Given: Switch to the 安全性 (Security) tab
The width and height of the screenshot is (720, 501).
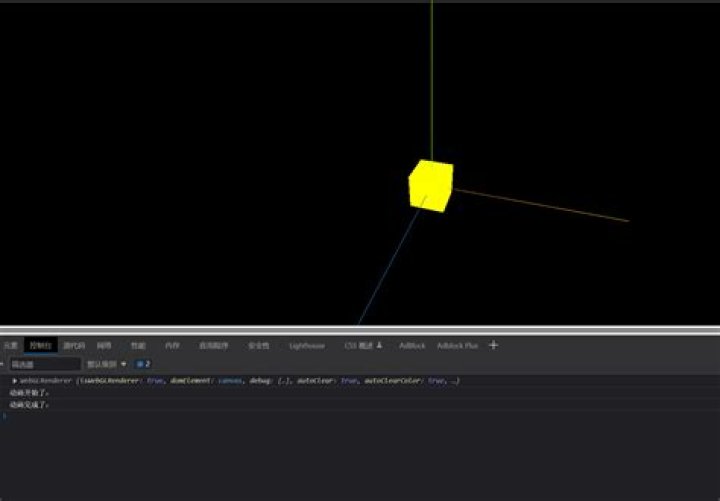Looking at the screenshot, I should [x=259, y=345].
